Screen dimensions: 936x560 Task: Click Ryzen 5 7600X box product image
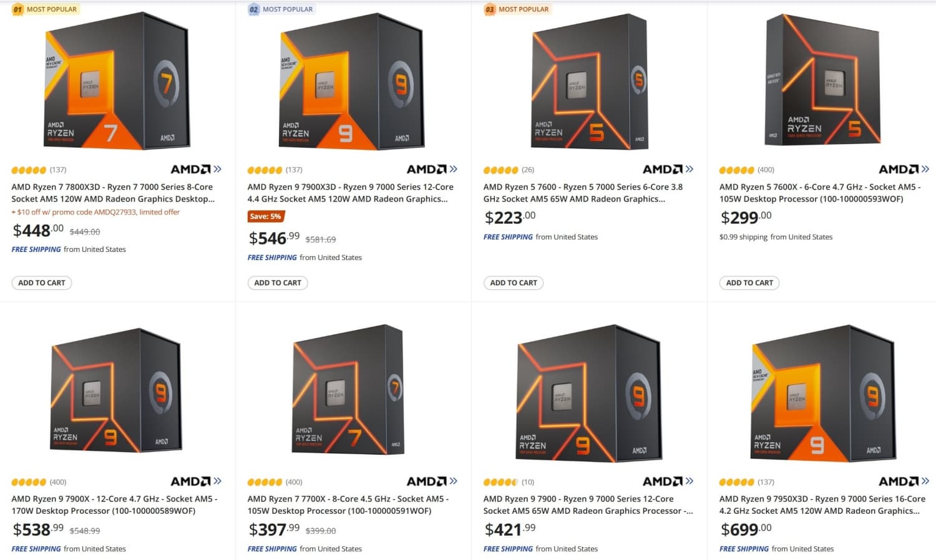822,80
